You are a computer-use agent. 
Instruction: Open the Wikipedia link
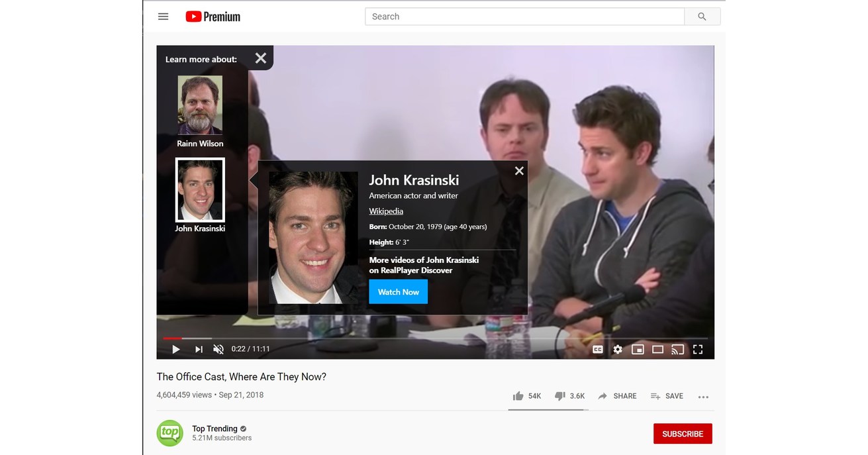(x=386, y=211)
